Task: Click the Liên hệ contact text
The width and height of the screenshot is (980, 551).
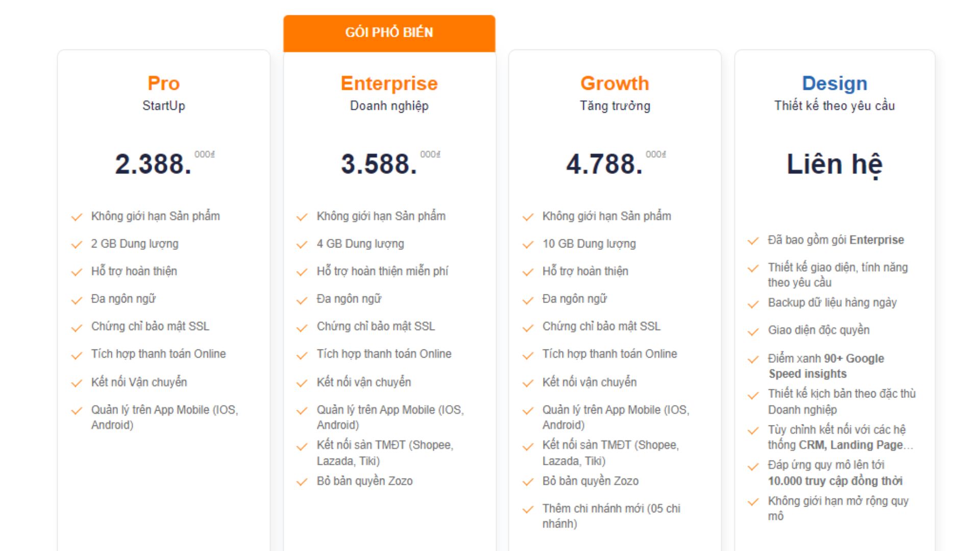Action: 835,164
